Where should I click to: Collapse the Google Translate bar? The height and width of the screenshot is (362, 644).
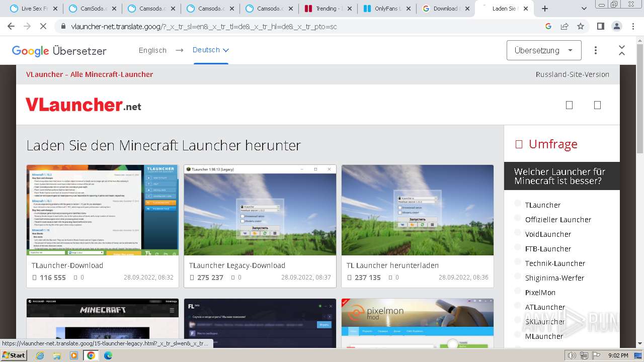(622, 50)
